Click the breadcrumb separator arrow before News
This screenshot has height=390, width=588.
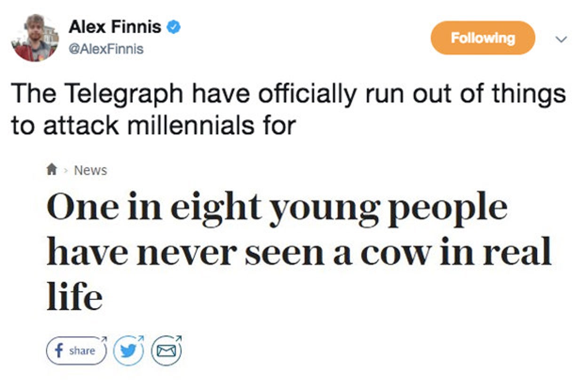point(66,171)
